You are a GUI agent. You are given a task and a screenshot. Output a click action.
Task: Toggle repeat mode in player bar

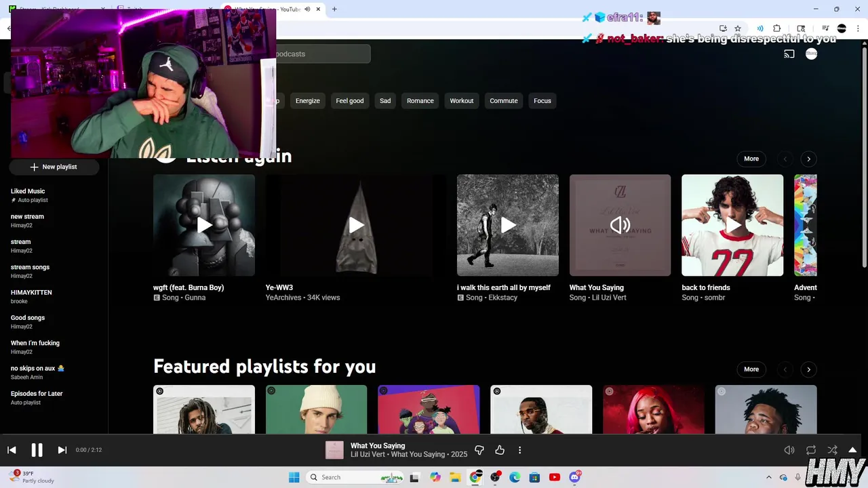click(x=811, y=450)
